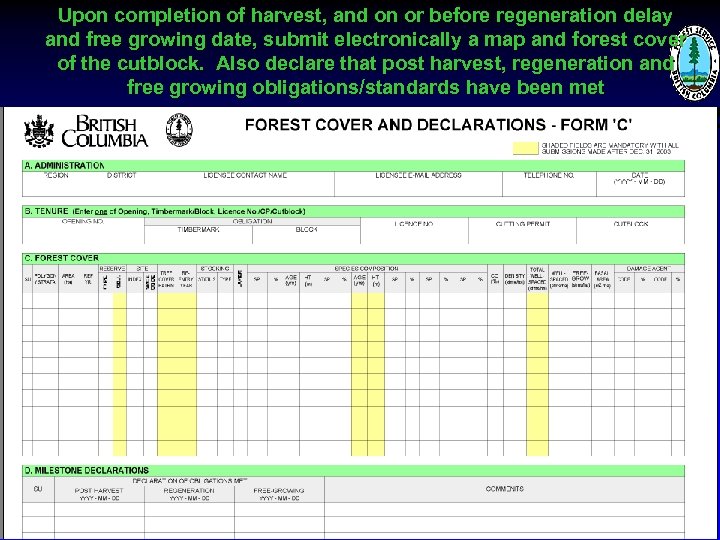Click the first Post Harvest date cell
The image size is (720, 540).
click(x=99, y=509)
